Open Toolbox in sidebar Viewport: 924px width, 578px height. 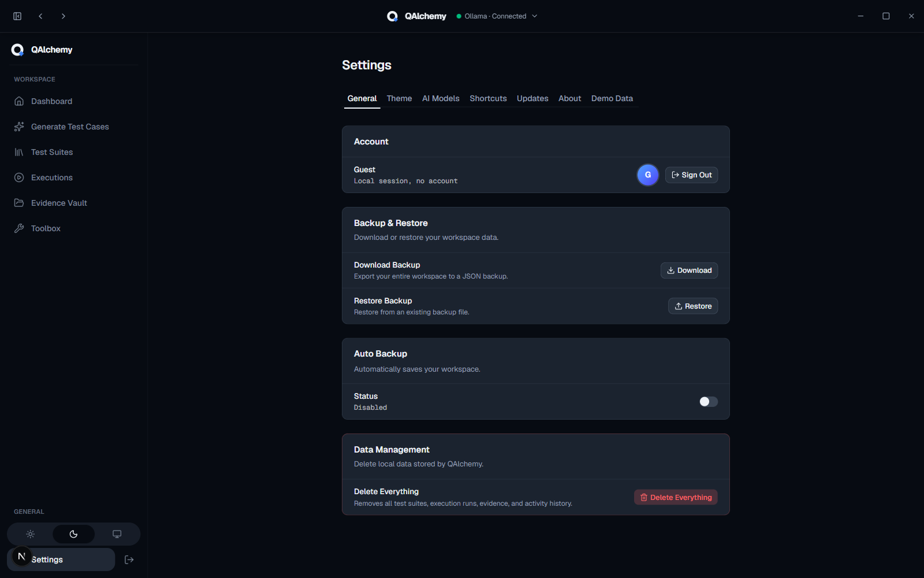point(73,228)
